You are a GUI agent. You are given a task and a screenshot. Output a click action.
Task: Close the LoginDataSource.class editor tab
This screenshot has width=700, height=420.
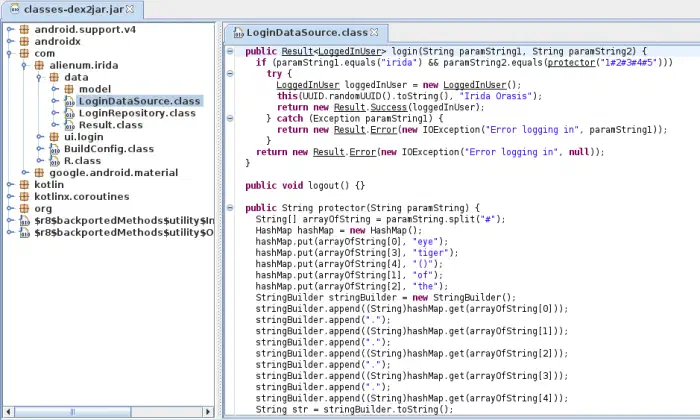374,32
